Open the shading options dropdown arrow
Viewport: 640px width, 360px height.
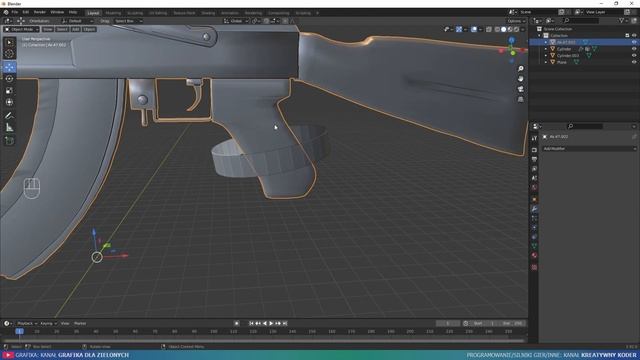pyautogui.click(x=523, y=29)
